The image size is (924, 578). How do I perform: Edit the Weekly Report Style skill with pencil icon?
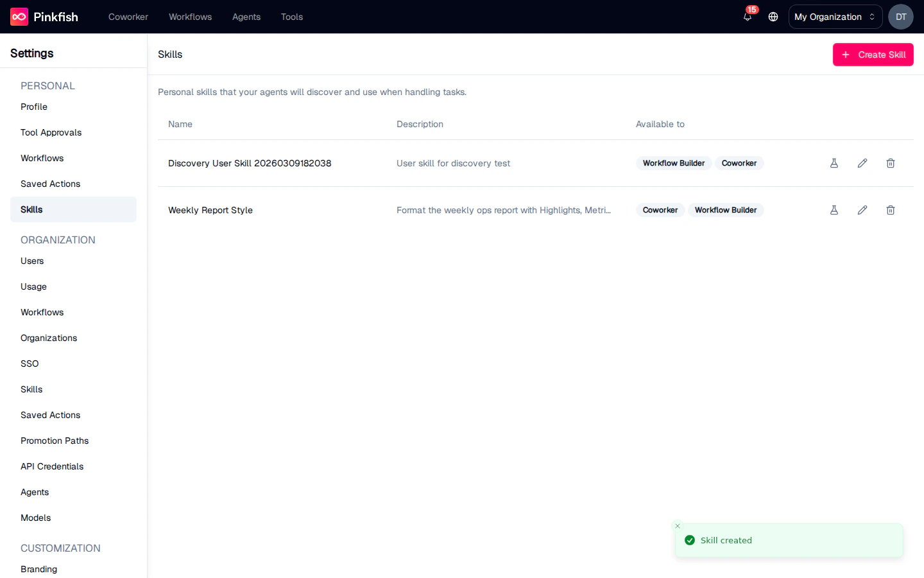(x=862, y=210)
